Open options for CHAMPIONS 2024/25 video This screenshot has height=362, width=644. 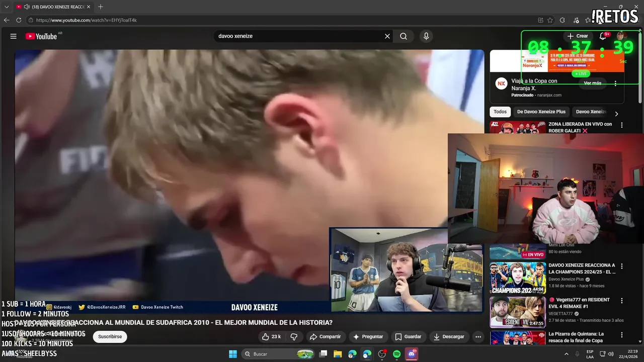(622, 266)
